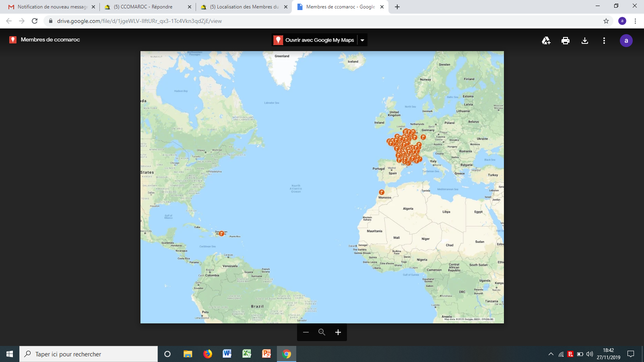
Task: Open Excel from the taskbar
Action: 247,354
